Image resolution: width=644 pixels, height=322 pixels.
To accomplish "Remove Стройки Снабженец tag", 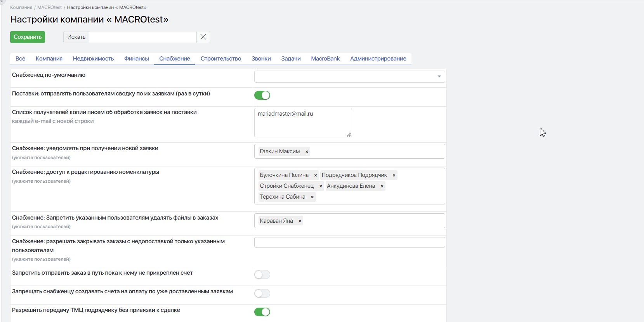I will point(321,186).
